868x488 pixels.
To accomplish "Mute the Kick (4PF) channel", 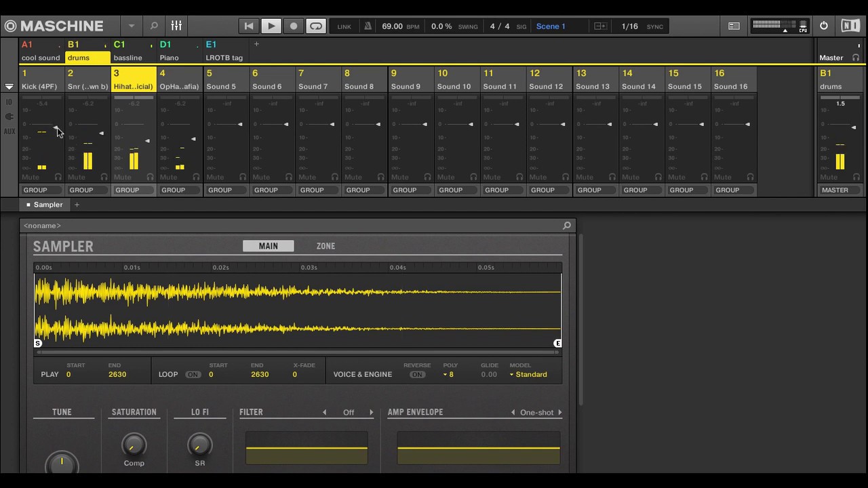I will coord(31,177).
